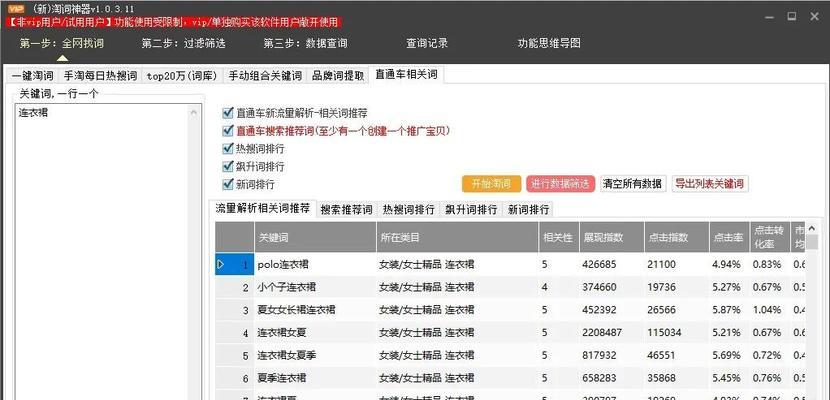Click 展现指数 value 817932

point(599,356)
